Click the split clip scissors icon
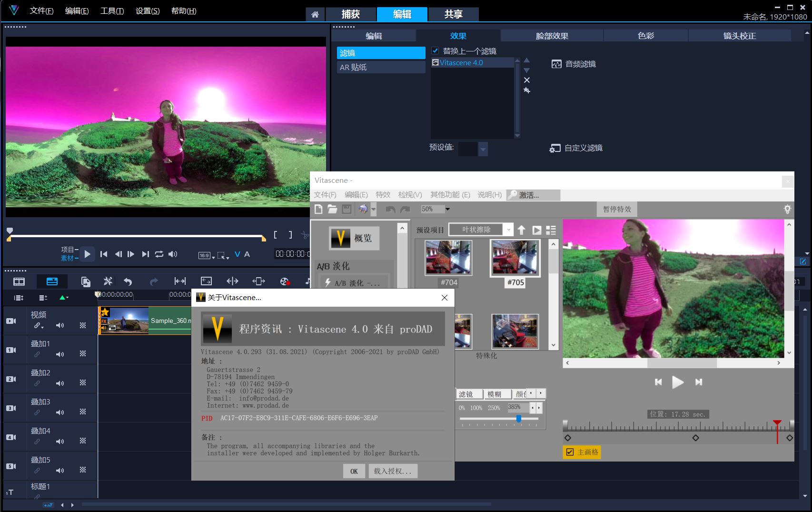Screen dimensions: 812x512 [305, 235]
